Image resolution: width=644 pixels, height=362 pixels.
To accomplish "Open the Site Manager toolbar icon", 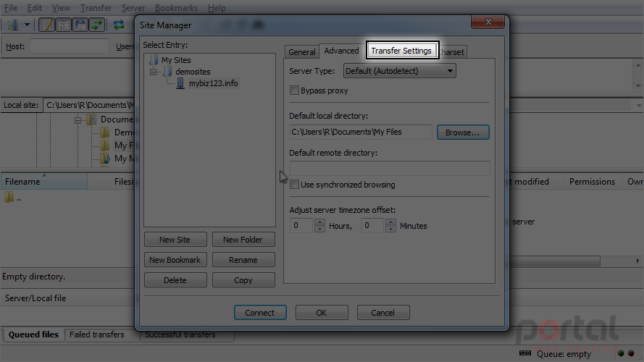I will [x=13, y=25].
